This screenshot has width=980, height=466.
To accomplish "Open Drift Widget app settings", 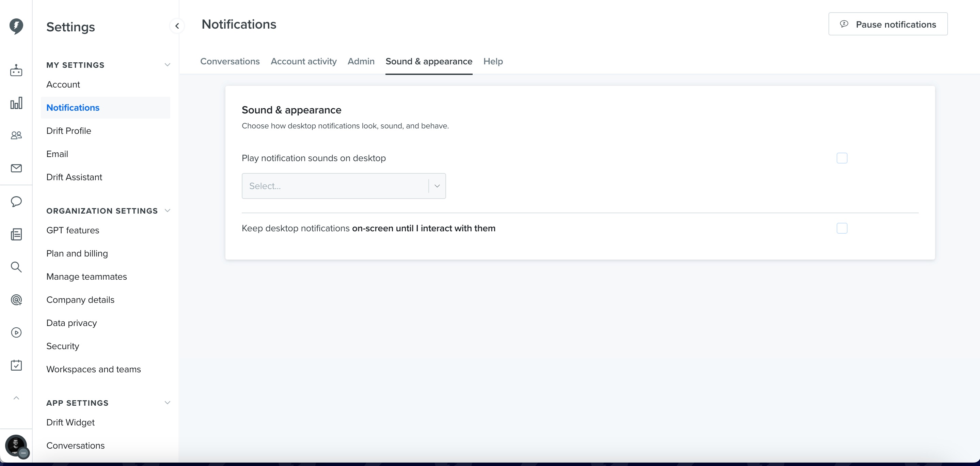I will coord(70,422).
